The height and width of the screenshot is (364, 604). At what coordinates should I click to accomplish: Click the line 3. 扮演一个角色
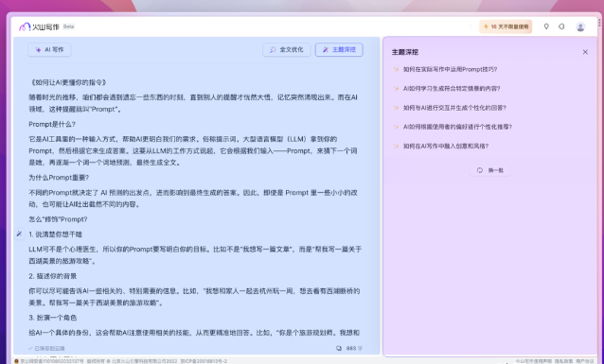53,318
